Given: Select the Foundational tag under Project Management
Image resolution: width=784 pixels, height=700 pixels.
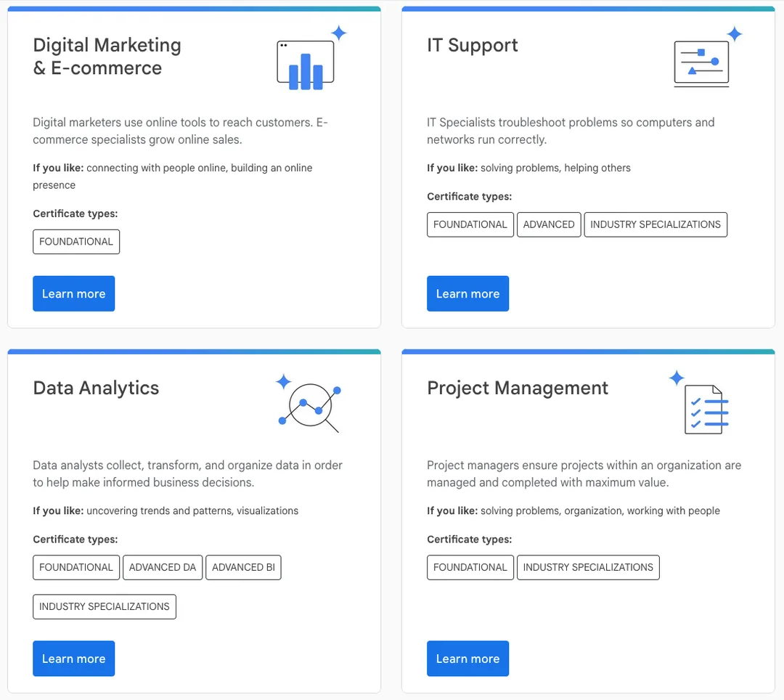Looking at the screenshot, I should click(470, 568).
